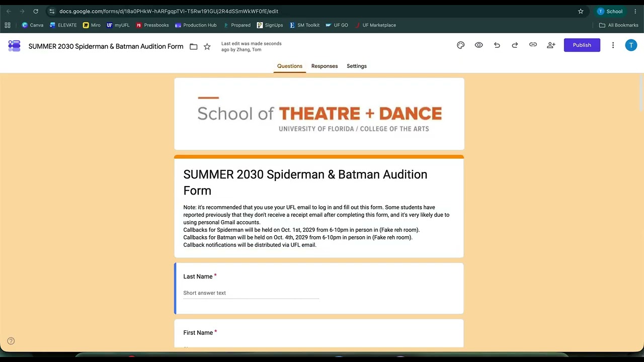This screenshot has width=644, height=362.
Task: Select the School of Theatre + Dance header image
Action: (319, 114)
